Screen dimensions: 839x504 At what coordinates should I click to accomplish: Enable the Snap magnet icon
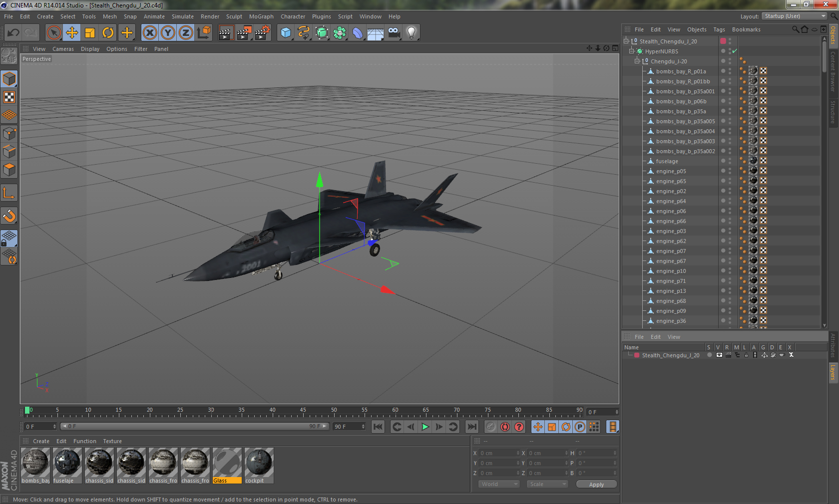click(x=9, y=216)
